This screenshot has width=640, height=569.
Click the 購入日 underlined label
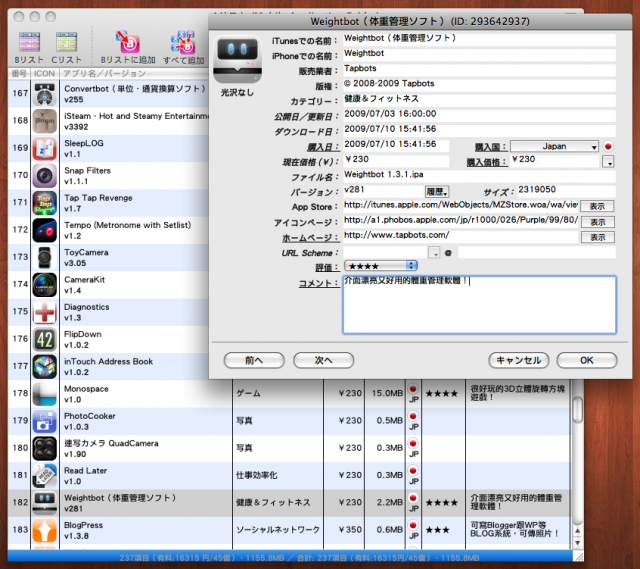(x=322, y=147)
